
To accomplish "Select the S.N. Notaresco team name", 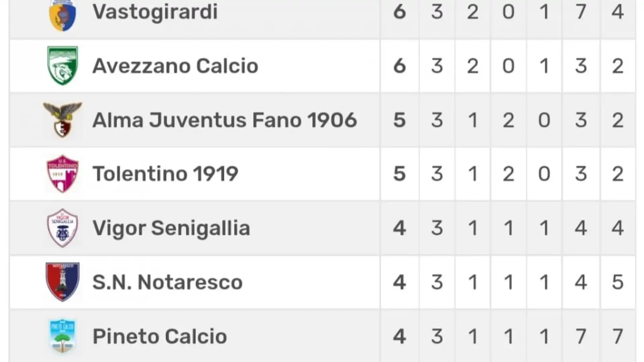I will point(167,282).
